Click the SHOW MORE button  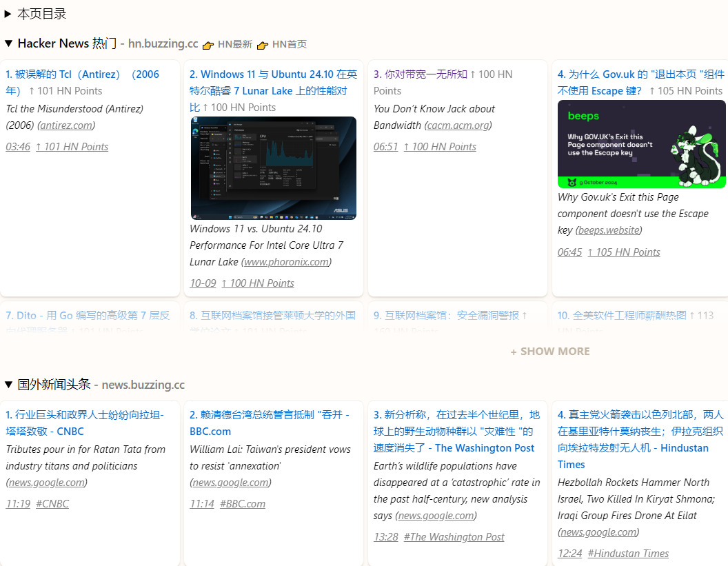(550, 352)
